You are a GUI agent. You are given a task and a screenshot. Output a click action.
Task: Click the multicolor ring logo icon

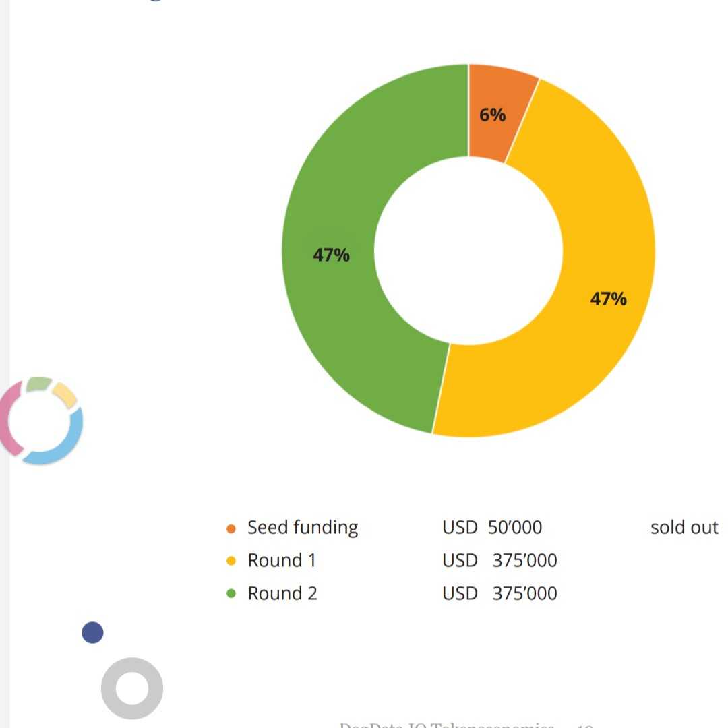pos(41,421)
